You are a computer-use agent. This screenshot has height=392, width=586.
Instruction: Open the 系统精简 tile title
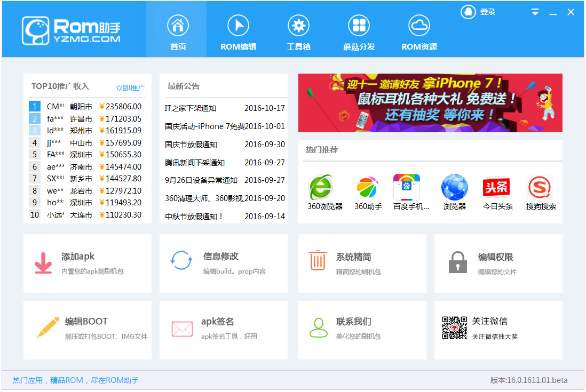353,257
